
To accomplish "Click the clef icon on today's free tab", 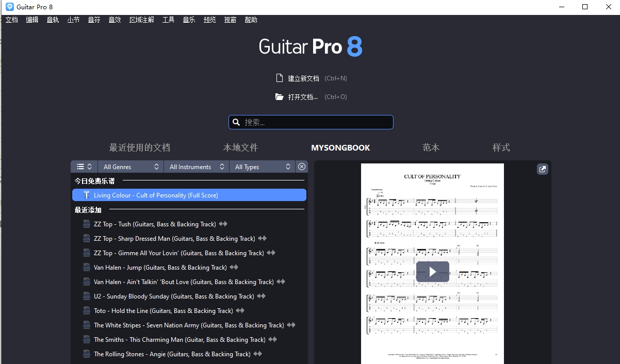I will [86, 195].
